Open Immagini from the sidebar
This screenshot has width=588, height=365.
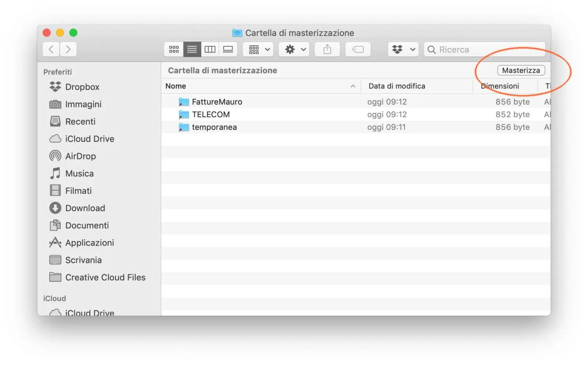[x=83, y=104]
